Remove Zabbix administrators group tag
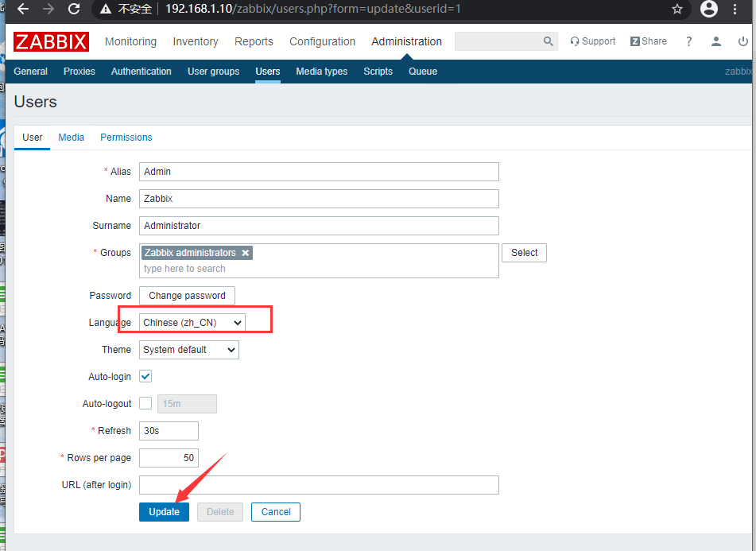This screenshot has height=551, width=756. pyautogui.click(x=246, y=253)
